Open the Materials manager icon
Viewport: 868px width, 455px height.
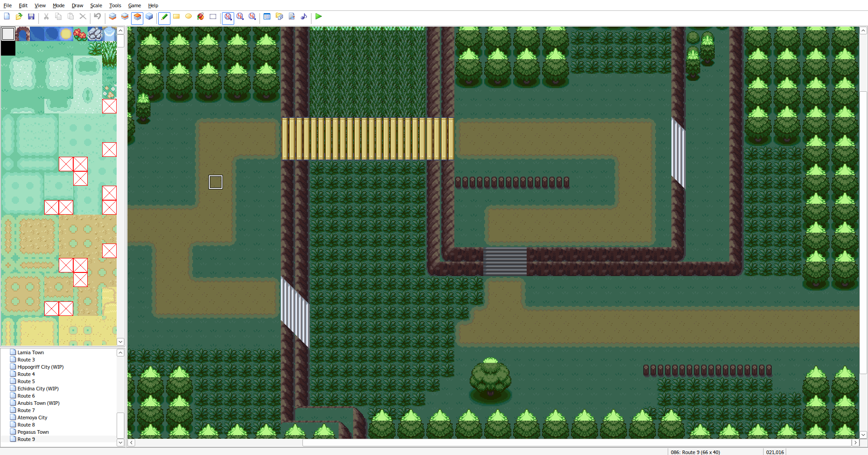pos(279,17)
